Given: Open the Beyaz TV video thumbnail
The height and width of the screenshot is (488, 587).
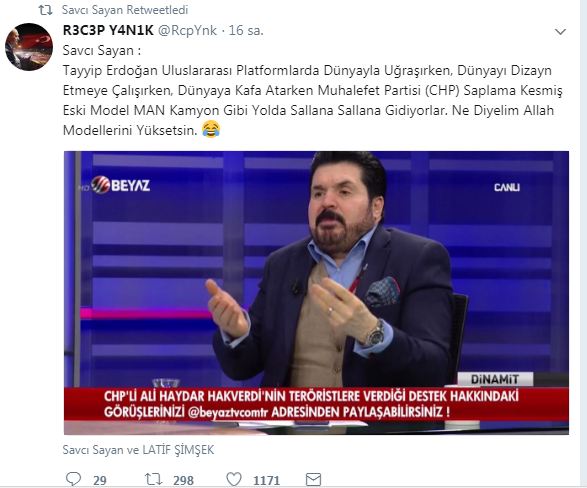Looking at the screenshot, I should 316,293.
